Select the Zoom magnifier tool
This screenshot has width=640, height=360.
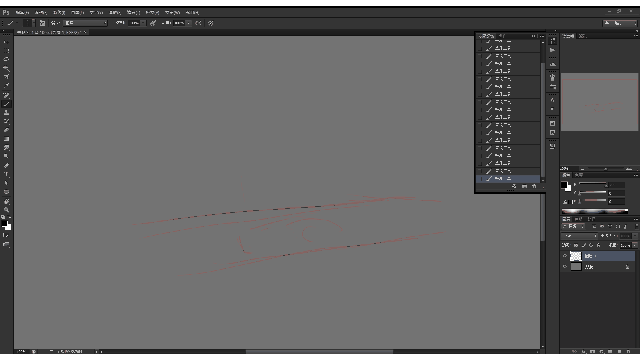point(6,210)
